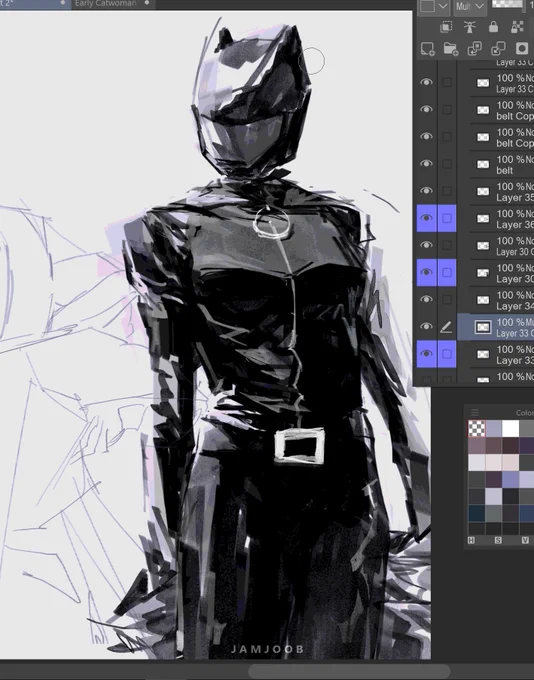This screenshot has width=534, height=680.
Task: Tick the checkbox next to 'Layer 30 C' eye
Action: [x=447, y=245]
